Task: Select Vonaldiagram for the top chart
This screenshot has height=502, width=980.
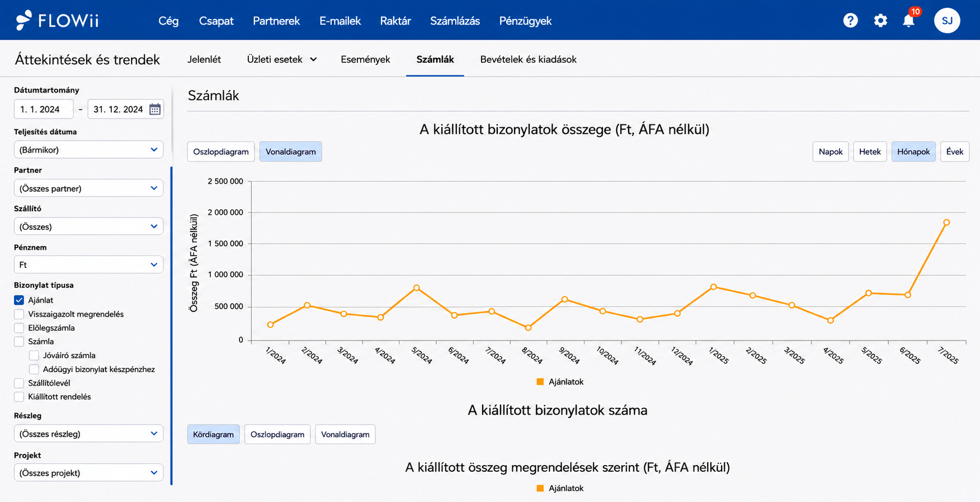Action: point(291,151)
